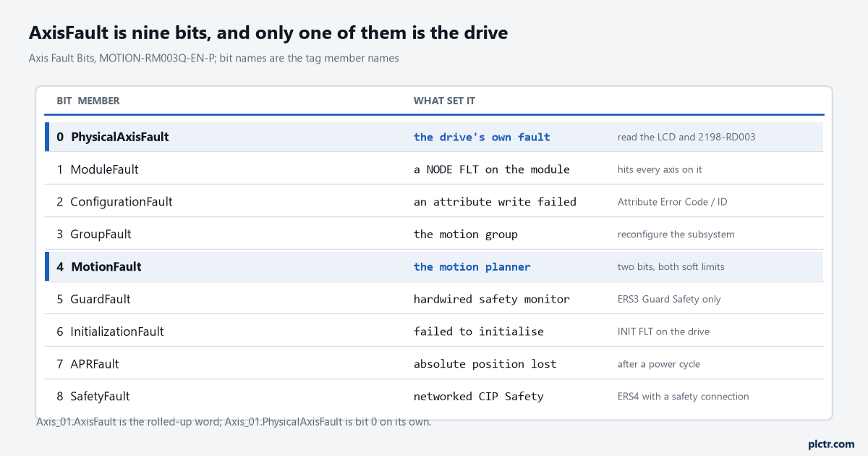Click the note "hits every axis on it"

(660, 169)
